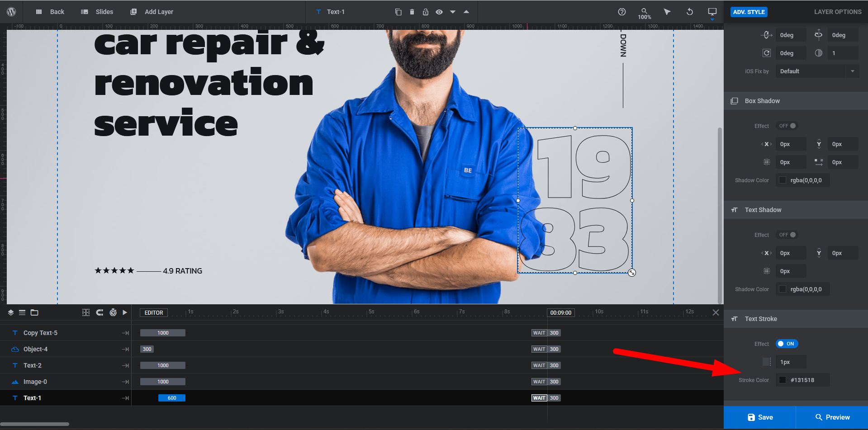Click the Stroke Color swatch

click(783, 380)
